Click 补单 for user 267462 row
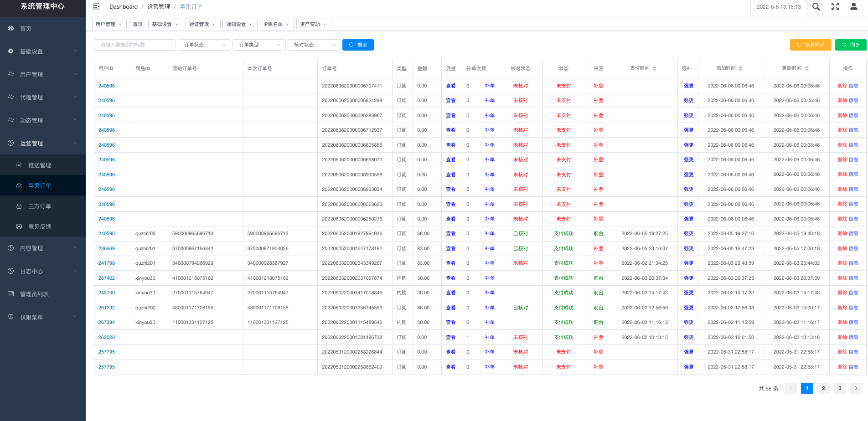Screen dimensions: 868x421 (x=490, y=278)
